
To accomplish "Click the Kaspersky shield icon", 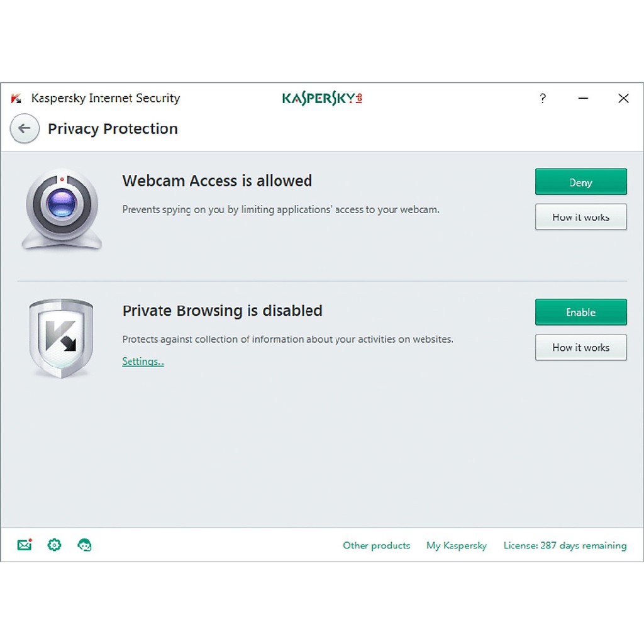I will (61, 338).
